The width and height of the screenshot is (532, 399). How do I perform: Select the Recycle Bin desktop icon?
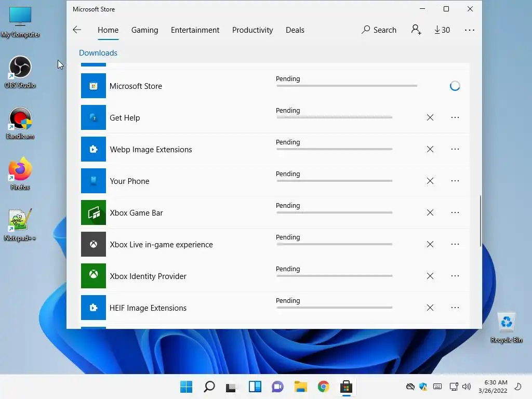pyautogui.click(x=506, y=327)
